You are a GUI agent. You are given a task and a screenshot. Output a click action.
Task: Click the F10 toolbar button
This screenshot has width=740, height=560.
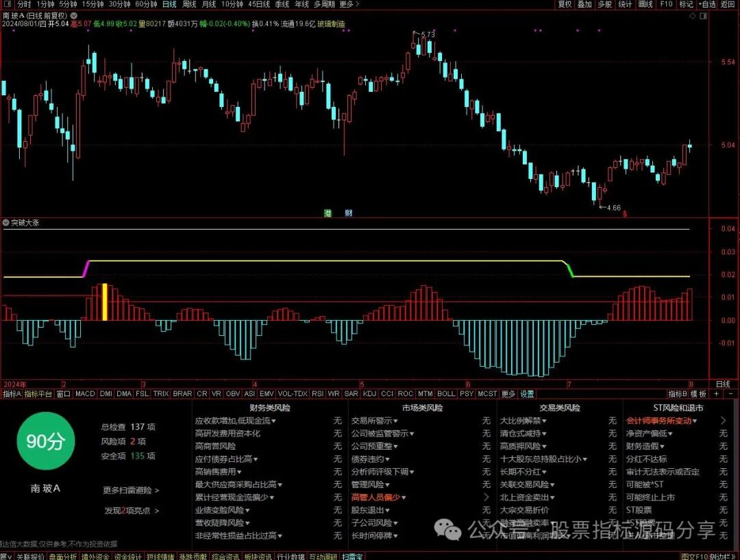point(666,4)
